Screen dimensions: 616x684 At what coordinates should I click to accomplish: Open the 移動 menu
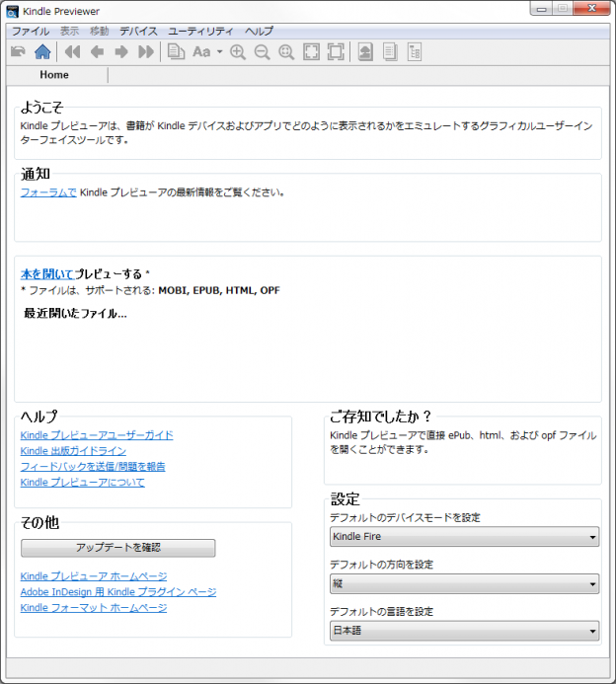pyautogui.click(x=100, y=31)
